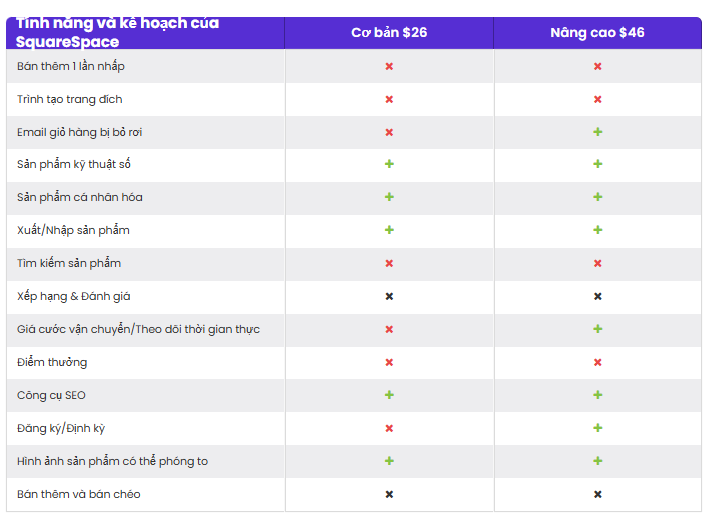Click green plus for Xuất/Nhập sản phẩm, Nâng cao

pyautogui.click(x=597, y=230)
